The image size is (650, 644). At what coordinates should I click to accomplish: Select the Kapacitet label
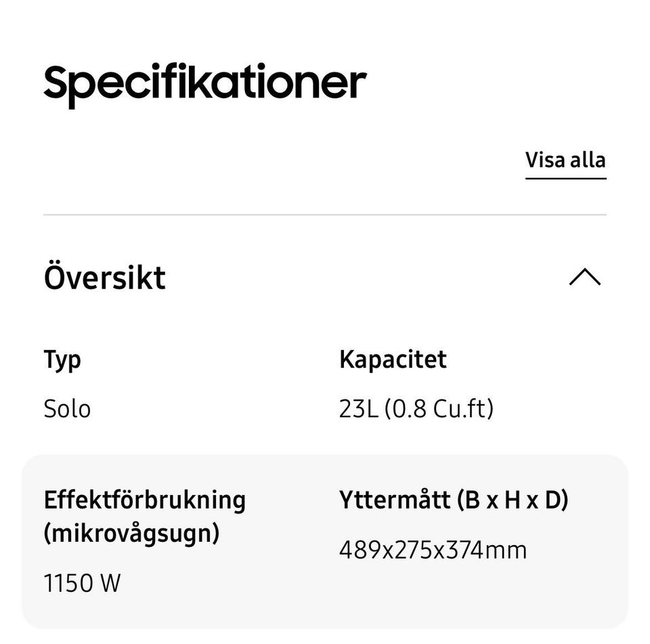click(x=393, y=359)
